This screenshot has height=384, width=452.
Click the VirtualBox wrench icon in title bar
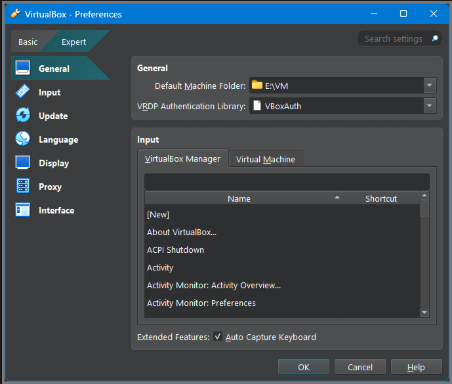pyautogui.click(x=15, y=14)
